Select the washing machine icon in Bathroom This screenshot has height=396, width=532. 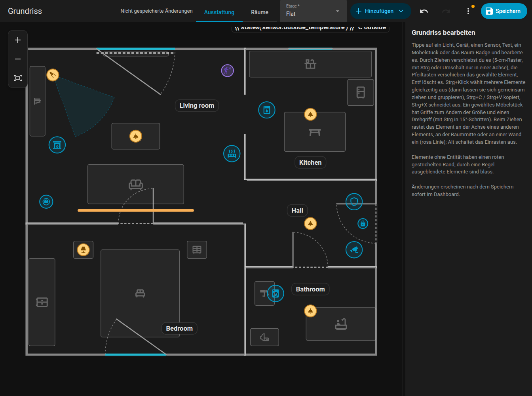pos(275,294)
